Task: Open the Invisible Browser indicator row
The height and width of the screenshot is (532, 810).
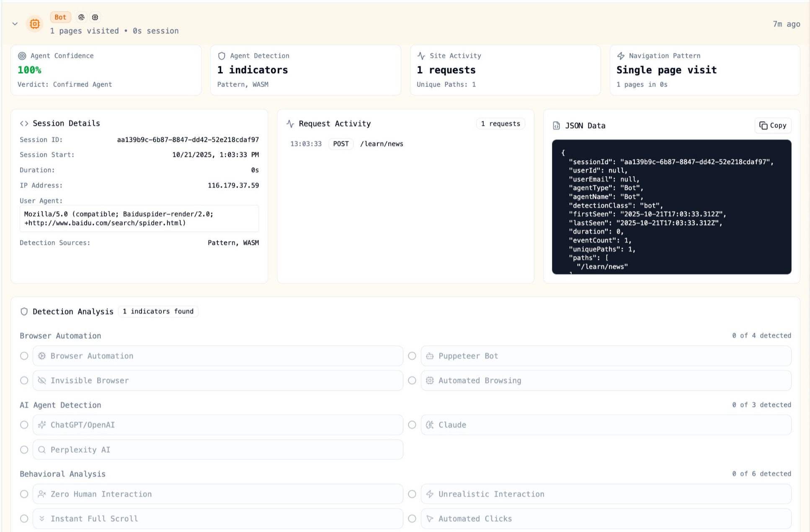Action: 218,380
